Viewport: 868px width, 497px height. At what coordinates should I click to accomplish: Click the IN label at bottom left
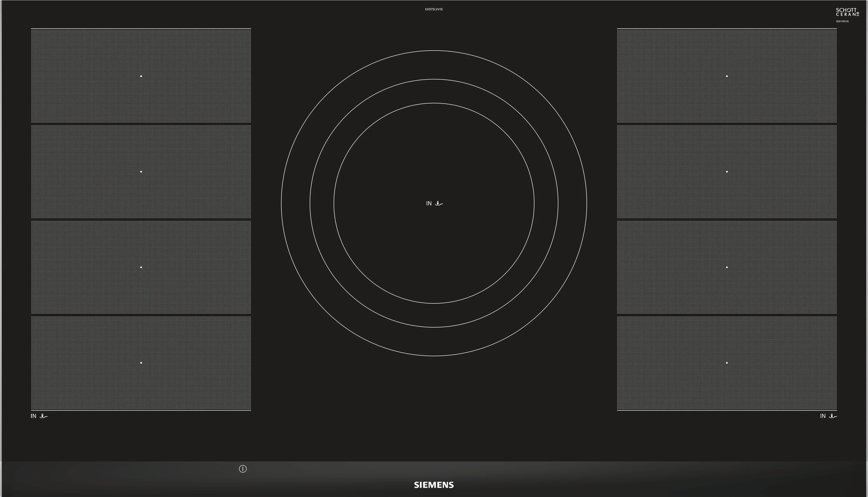coord(34,416)
